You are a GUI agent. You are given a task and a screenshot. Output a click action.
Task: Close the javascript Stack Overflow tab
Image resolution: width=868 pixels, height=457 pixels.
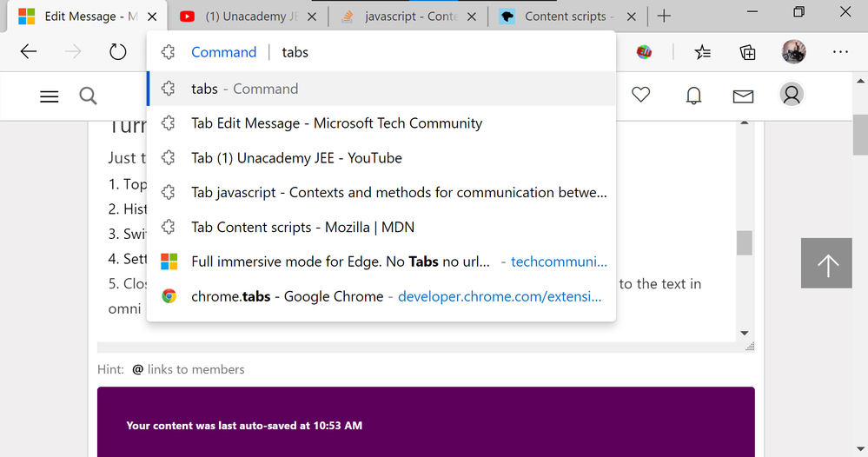pyautogui.click(x=472, y=17)
